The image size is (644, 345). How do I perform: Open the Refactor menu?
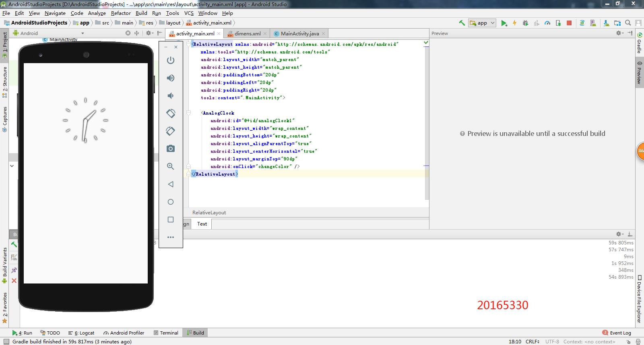(x=121, y=13)
